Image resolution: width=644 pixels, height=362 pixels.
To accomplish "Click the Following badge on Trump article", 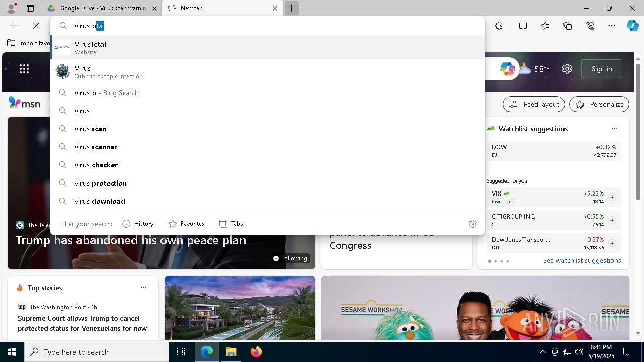I will [290, 258].
